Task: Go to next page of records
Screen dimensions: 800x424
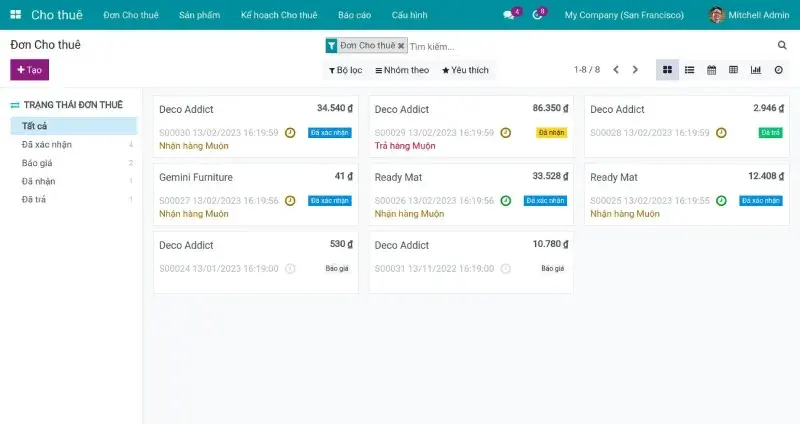Action: [635, 70]
